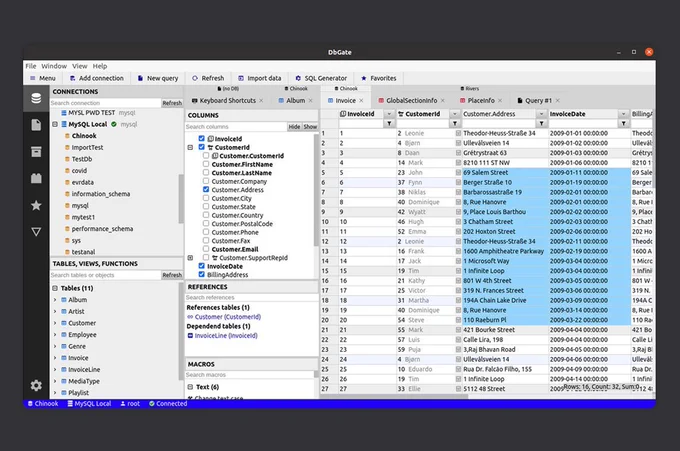Click the Add connection toolbar button
Viewport: 680px width, 451px height.
(96, 78)
